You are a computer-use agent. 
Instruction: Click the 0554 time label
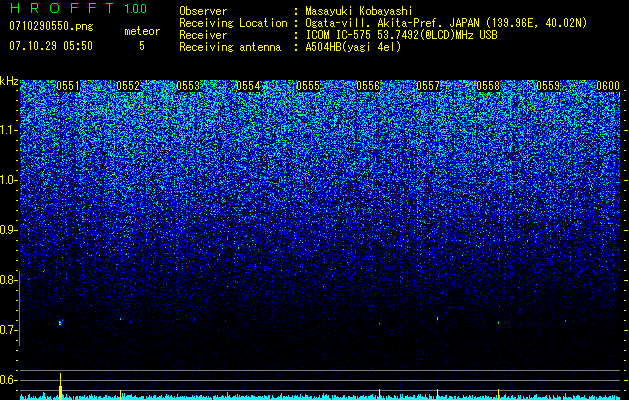(x=248, y=86)
